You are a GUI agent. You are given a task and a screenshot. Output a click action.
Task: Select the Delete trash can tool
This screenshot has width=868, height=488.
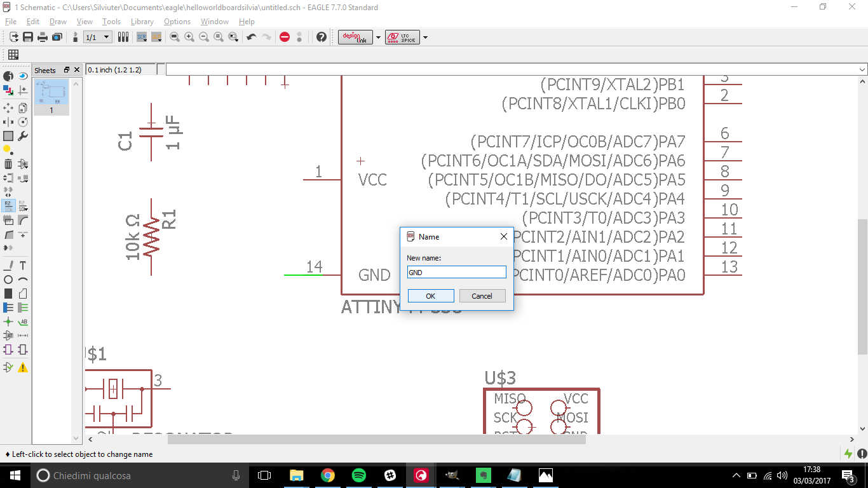click(8, 164)
